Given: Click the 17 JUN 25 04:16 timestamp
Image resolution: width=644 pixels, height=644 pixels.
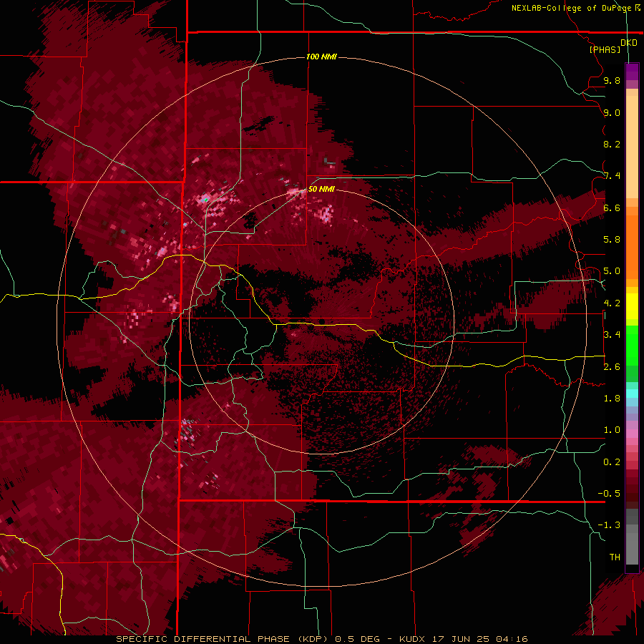Looking at the screenshot, I should point(479,639).
